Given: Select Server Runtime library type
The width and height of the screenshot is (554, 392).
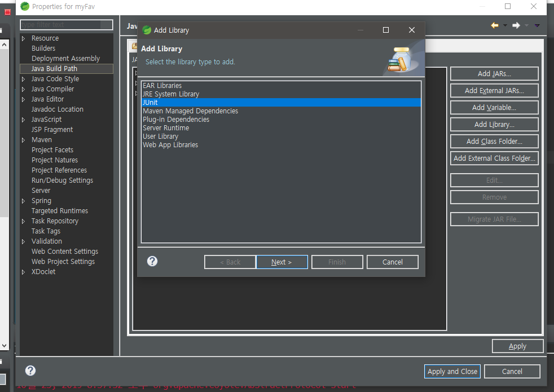Looking at the screenshot, I should (x=282, y=128).
